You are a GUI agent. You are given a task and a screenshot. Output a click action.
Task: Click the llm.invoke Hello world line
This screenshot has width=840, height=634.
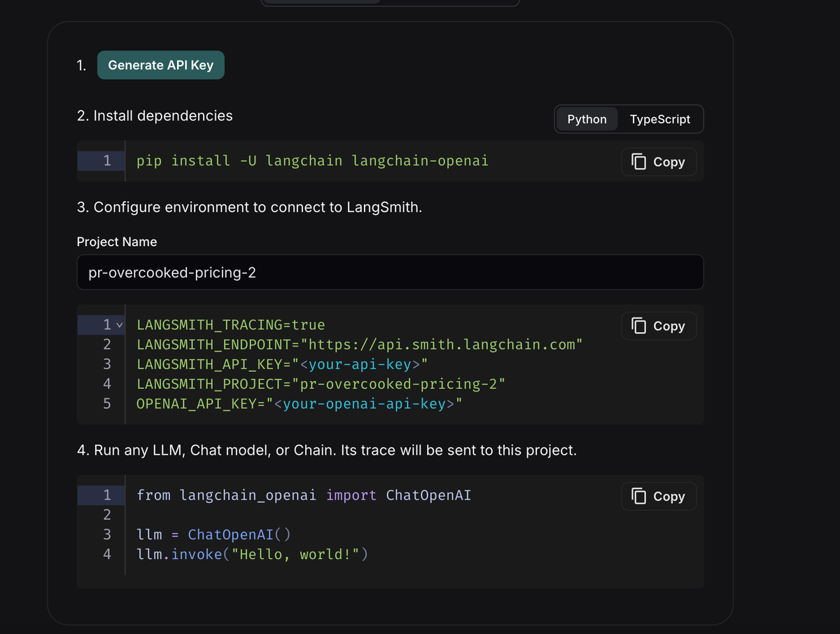tap(252, 554)
